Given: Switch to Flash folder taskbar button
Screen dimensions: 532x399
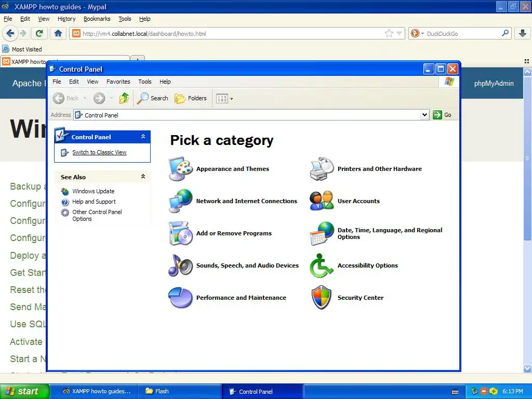Looking at the screenshot, I should [179, 391].
